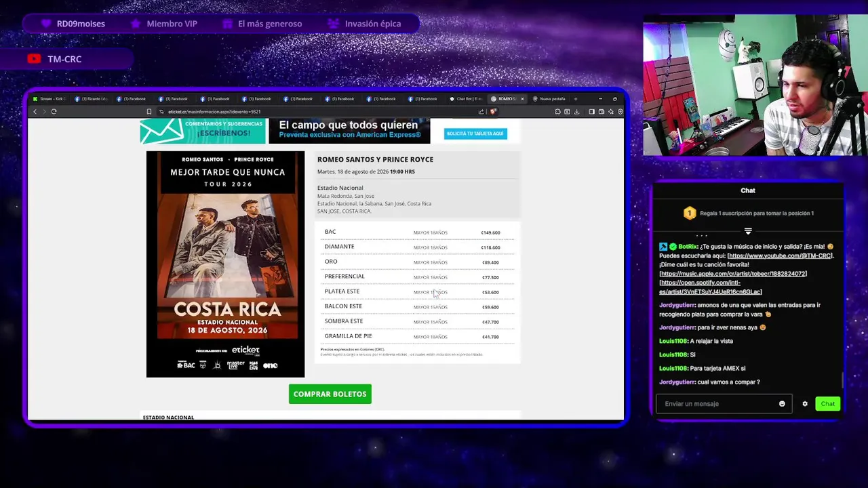The height and width of the screenshot is (488, 868).
Task: Open the music.apple.com artist chat link
Action: coord(733,274)
